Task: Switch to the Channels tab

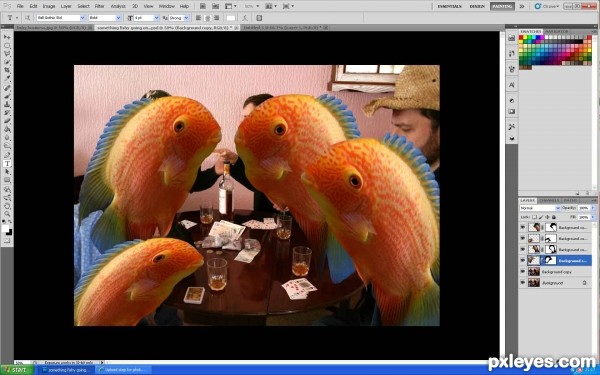Action: tap(549, 201)
